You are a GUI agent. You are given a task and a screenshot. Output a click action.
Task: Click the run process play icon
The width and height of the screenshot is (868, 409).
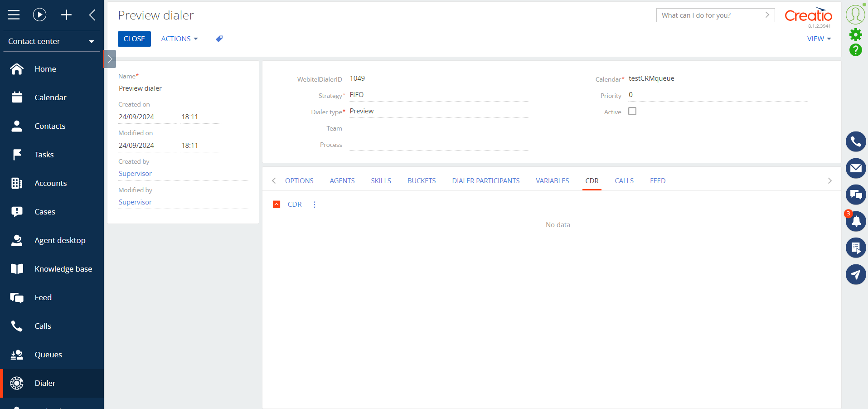40,15
